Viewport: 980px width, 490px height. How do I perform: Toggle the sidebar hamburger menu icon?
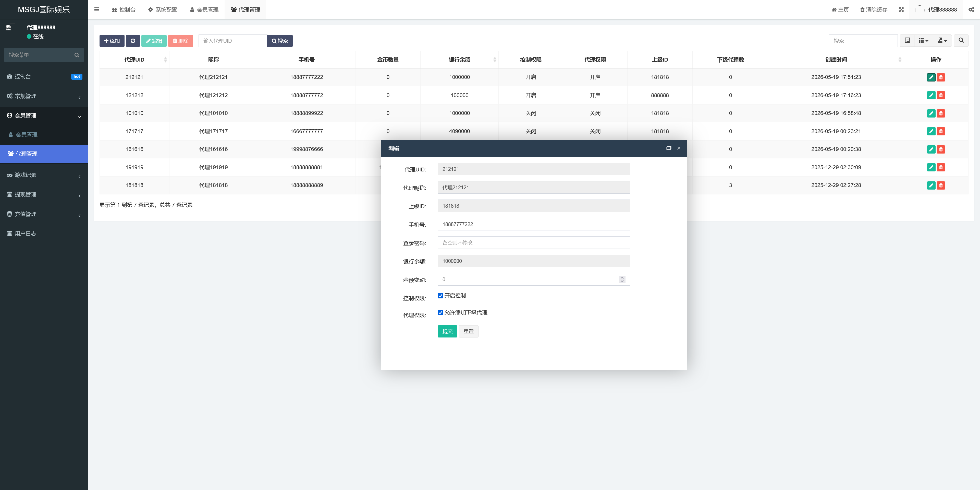(97, 9)
